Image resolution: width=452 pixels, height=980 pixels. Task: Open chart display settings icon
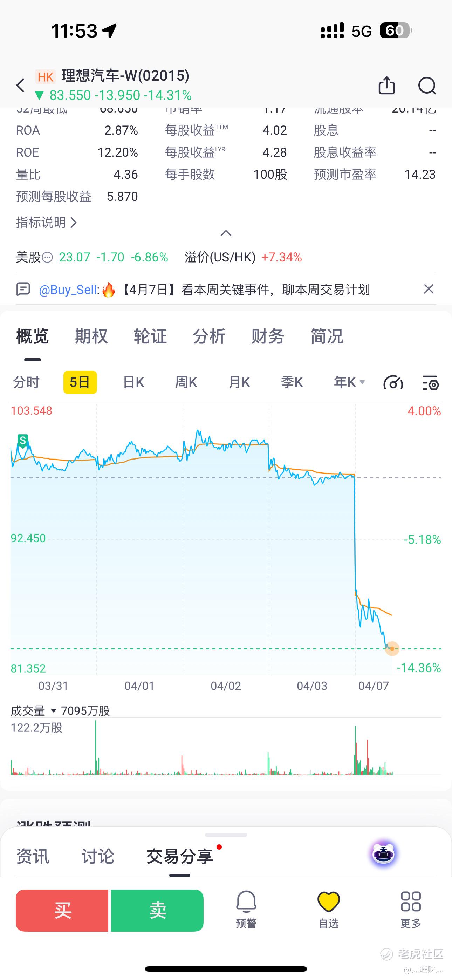click(x=431, y=382)
